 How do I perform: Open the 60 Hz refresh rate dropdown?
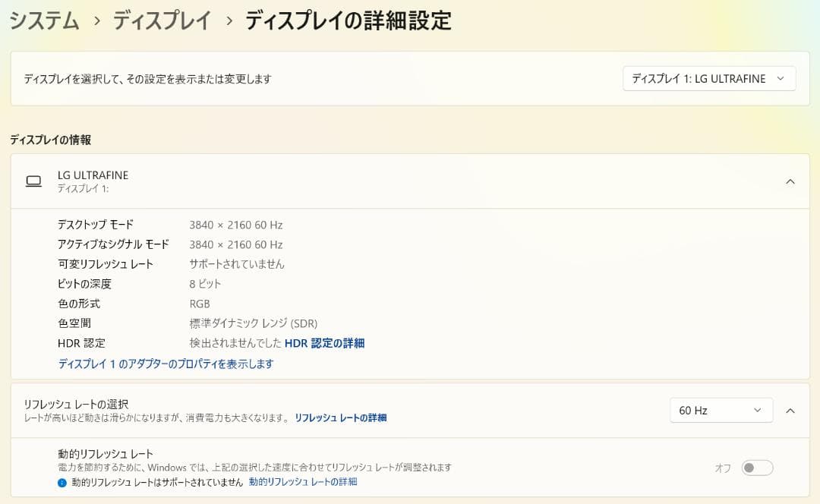tap(720, 410)
